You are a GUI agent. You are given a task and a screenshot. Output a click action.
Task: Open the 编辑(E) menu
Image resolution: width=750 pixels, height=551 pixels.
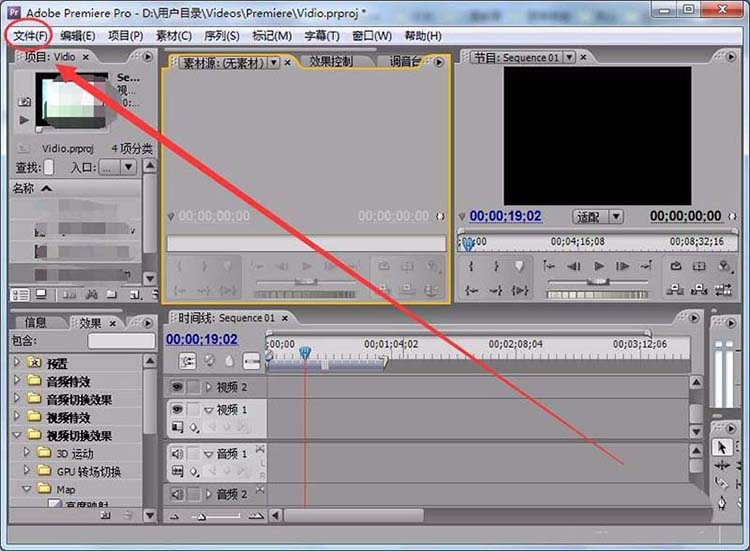77,36
